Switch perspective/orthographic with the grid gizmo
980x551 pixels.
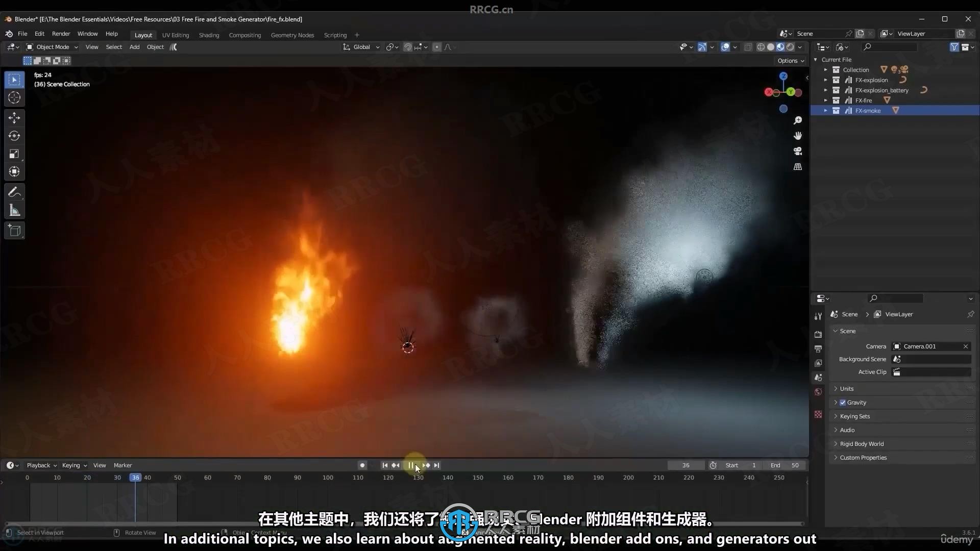(798, 167)
